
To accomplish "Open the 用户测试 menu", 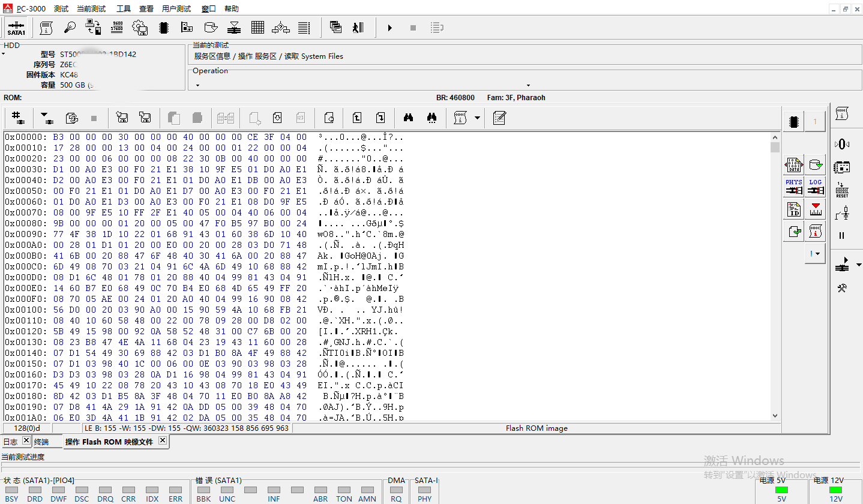I will (x=176, y=9).
